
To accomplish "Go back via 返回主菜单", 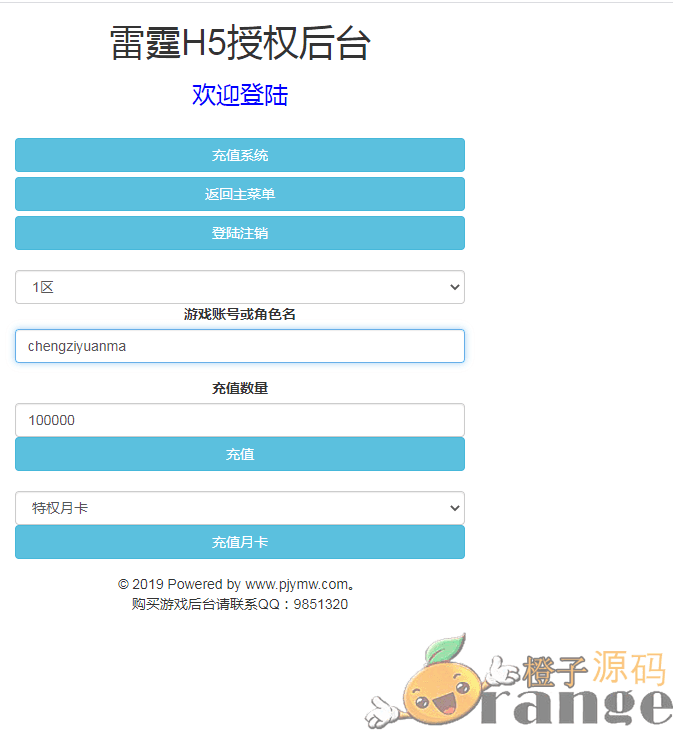I will tap(240, 194).
